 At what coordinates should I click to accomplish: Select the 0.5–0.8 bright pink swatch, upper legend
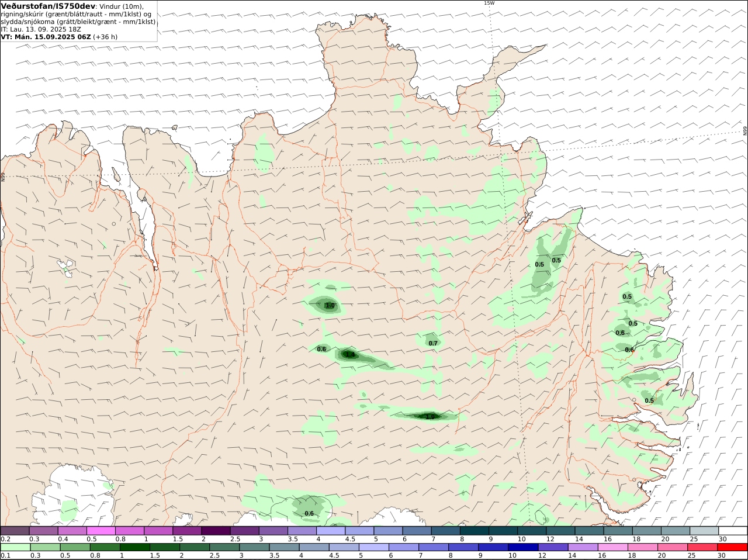(x=101, y=530)
